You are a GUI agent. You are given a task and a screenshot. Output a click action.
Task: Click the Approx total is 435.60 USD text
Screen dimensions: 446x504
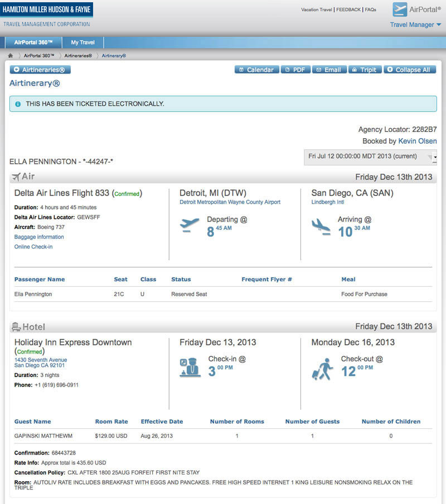coord(74,463)
